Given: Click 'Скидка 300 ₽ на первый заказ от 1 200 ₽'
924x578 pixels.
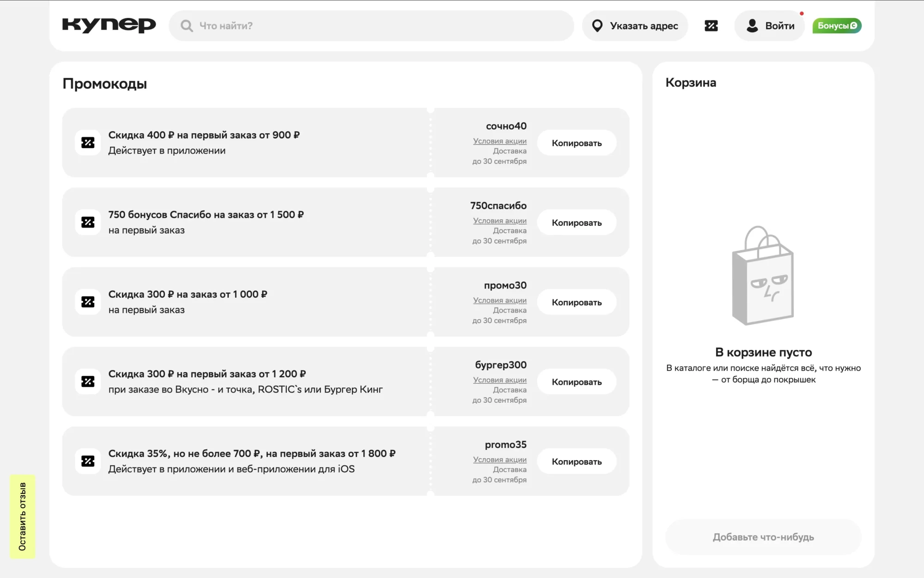Looking at the screenshot, I should pyautogui.click(x=207, y=374).
